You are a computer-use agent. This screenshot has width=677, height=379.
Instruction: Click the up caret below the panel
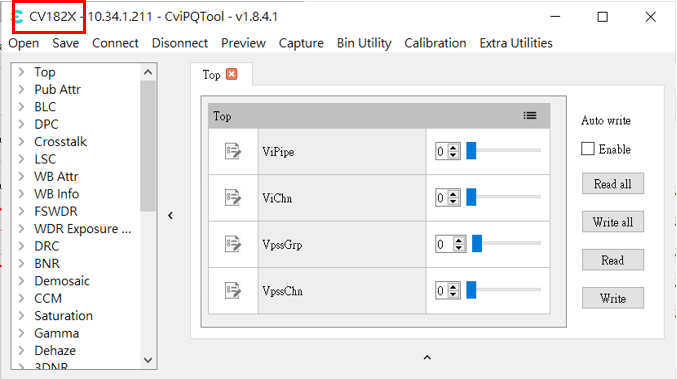click(427, 357)
